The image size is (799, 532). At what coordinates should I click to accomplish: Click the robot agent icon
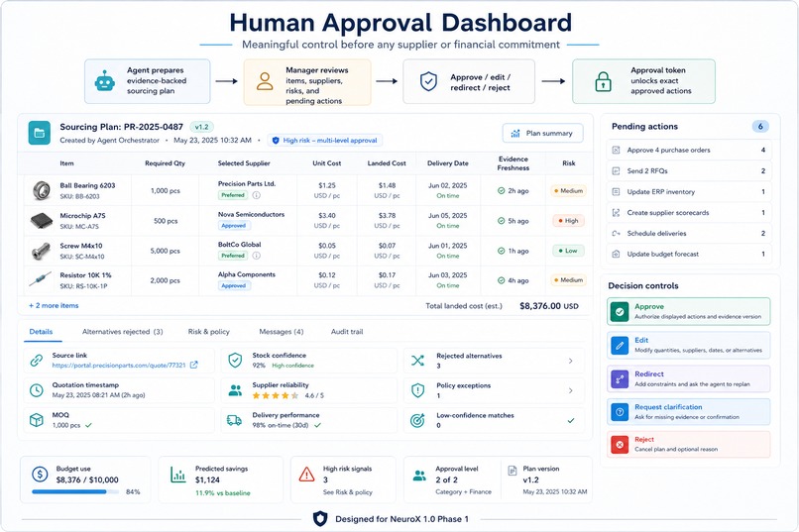pyautogui.click(x=104, y=81)
